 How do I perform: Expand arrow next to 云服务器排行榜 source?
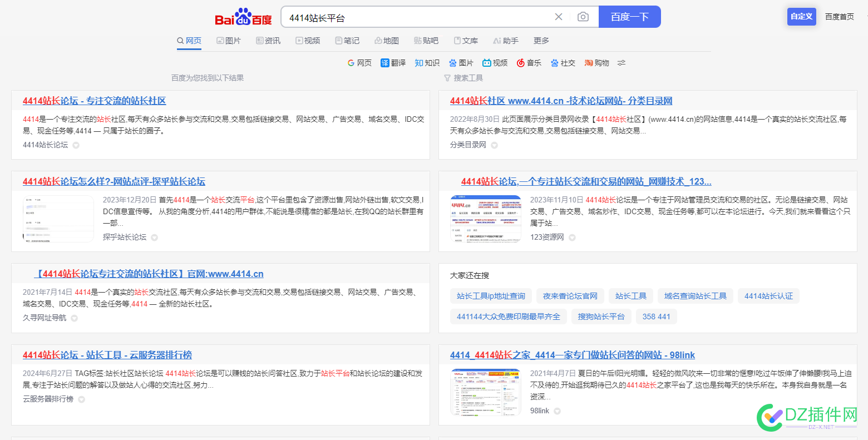[81, 399]
